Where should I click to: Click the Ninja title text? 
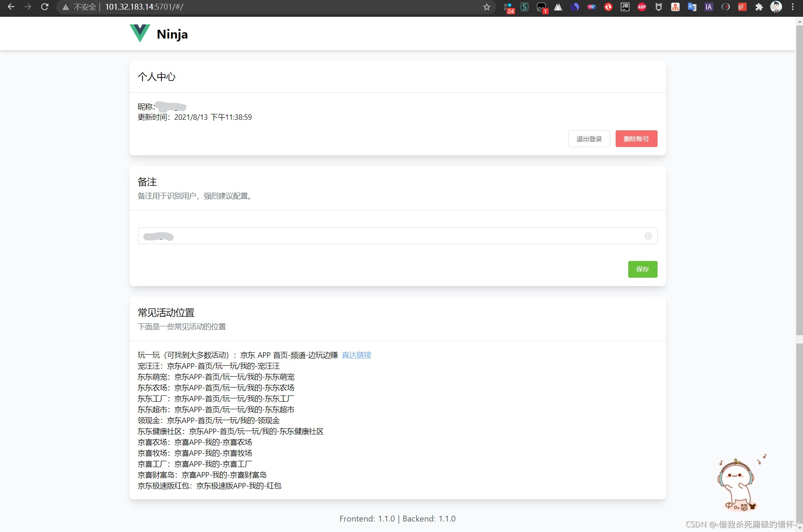pos(172,34)
